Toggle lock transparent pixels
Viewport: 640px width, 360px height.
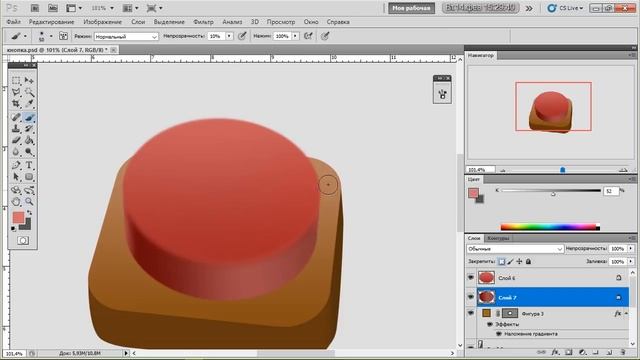coord(502,262)
